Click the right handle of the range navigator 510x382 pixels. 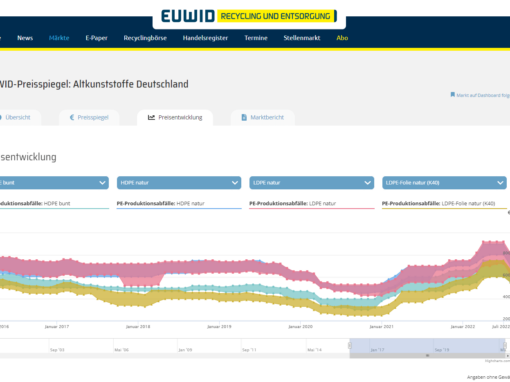(x=505, y=345)
